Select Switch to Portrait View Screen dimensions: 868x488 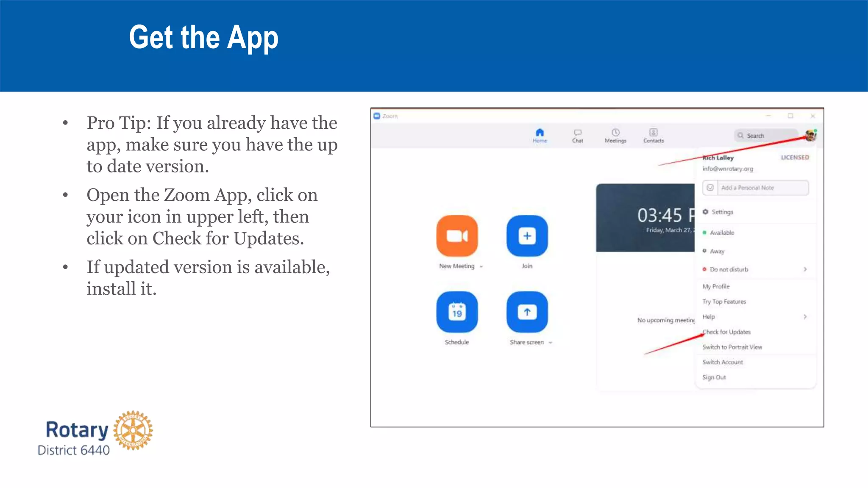point(732,347)
